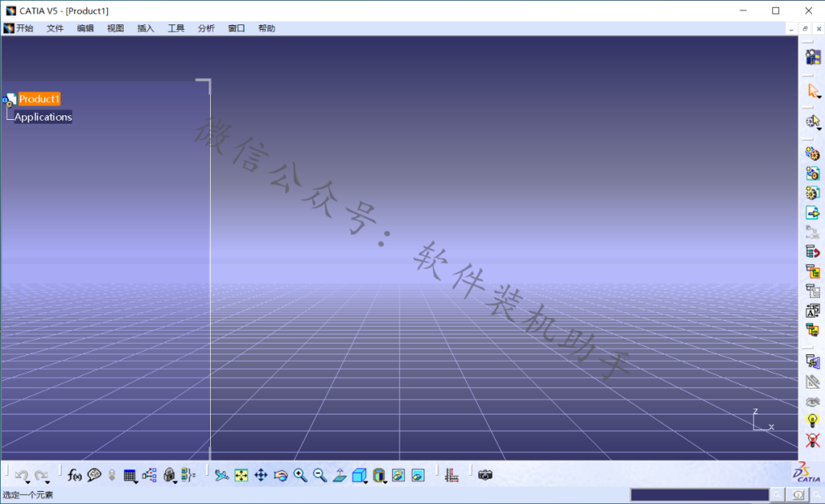The width and height of the screenshot is (825, 504).
Task: Click the measure ruler grid icon
Action: tap(451, 476)
